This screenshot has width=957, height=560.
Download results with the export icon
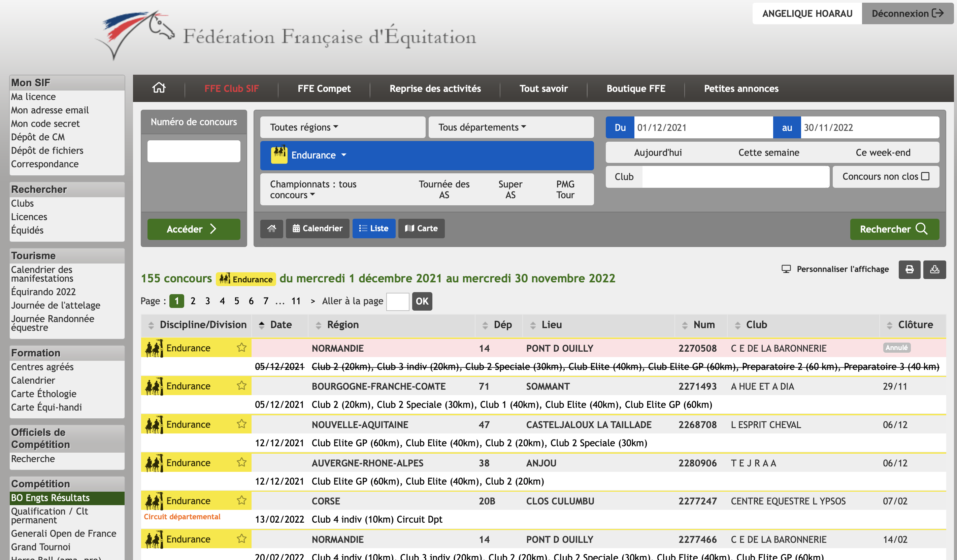click(934, 269)
